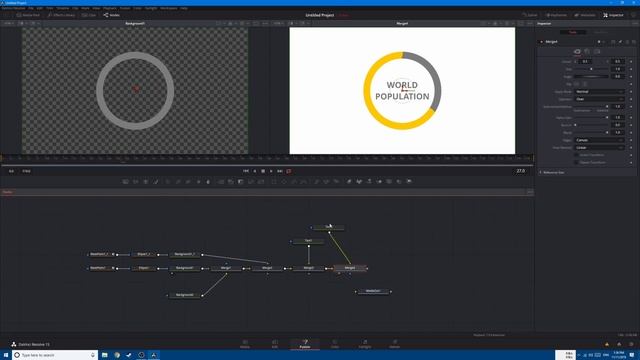640x360 pixels.
Task: Add a pRender node from the toolbar
Action: coord(336,181)
